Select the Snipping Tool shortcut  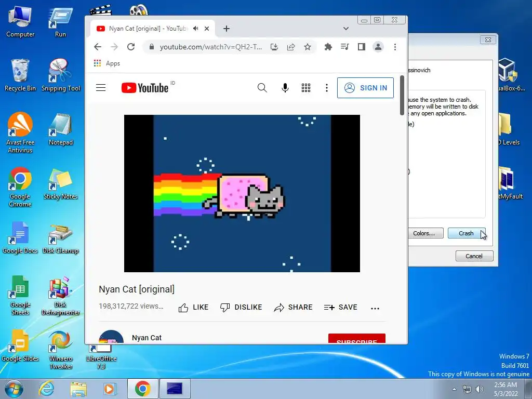tap(61, 75)
